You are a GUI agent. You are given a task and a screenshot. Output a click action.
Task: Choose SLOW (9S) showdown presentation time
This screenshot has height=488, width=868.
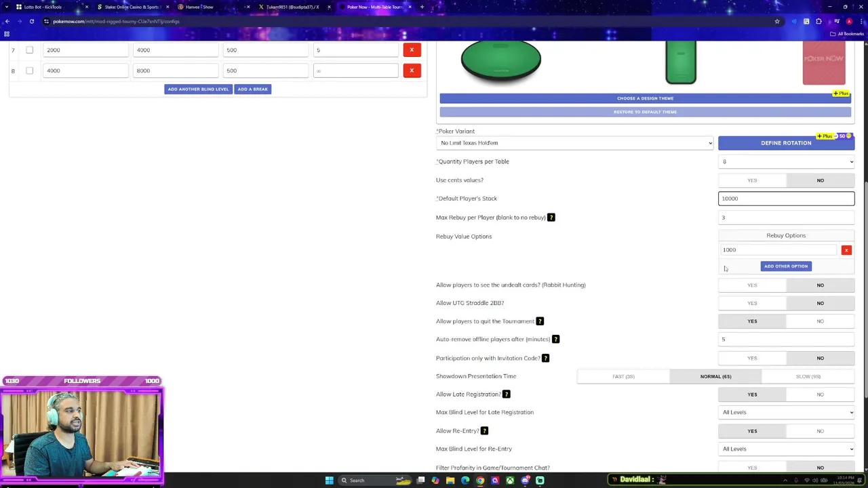pyautogui.click(x=808, y=376)
